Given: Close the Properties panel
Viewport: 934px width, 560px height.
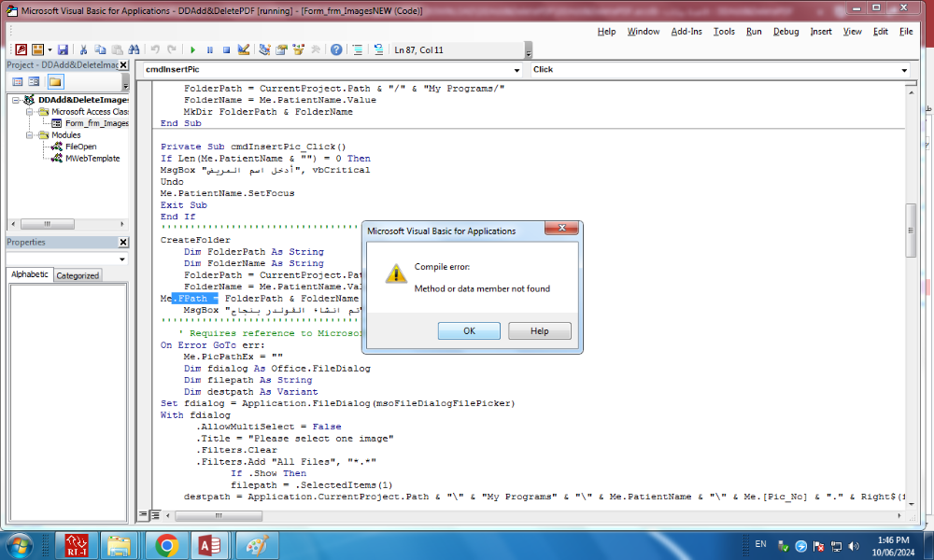Looking at the screenshot, I should click(x=123, y=243).
